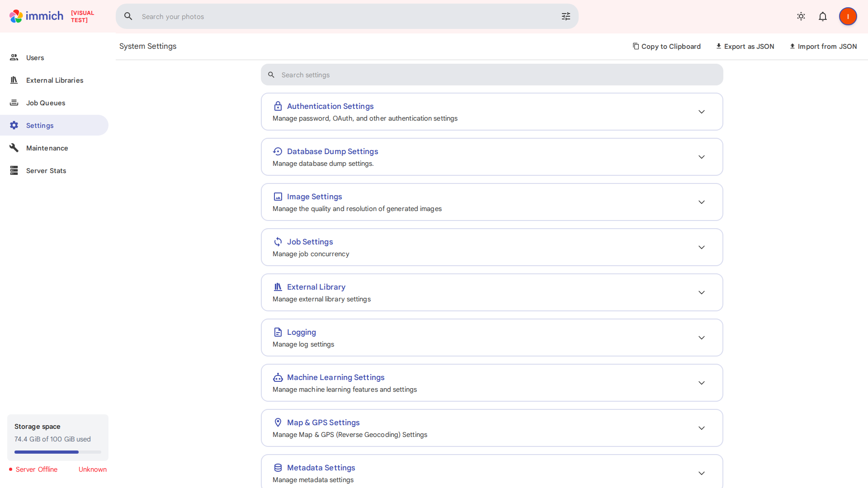
Task: Open Job Queues from the sidebar
Action: [x=46, y=103]
